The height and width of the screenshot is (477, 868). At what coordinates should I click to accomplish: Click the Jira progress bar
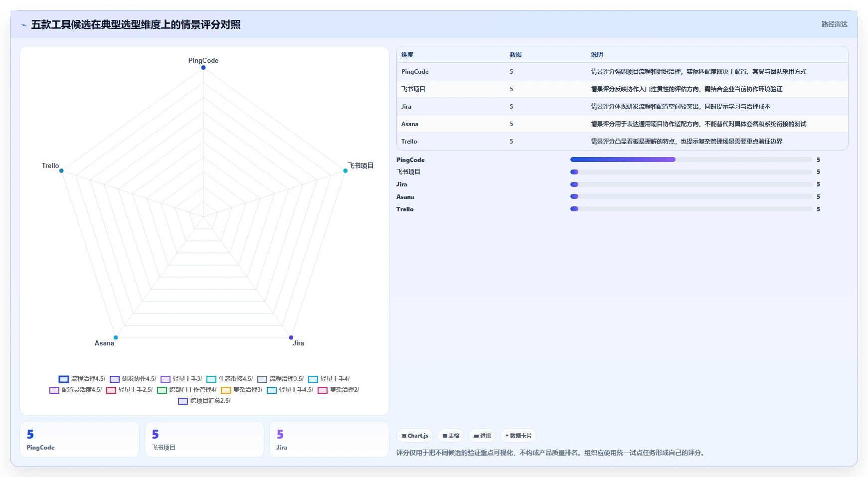692,184
